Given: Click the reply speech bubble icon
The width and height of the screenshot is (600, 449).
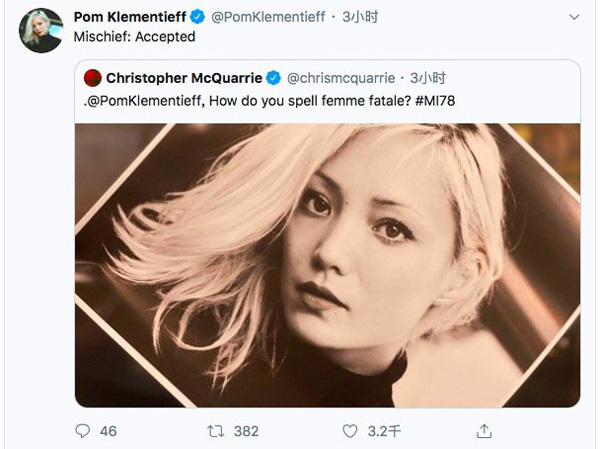Looking at the screenshot, I should click(83, 431).
